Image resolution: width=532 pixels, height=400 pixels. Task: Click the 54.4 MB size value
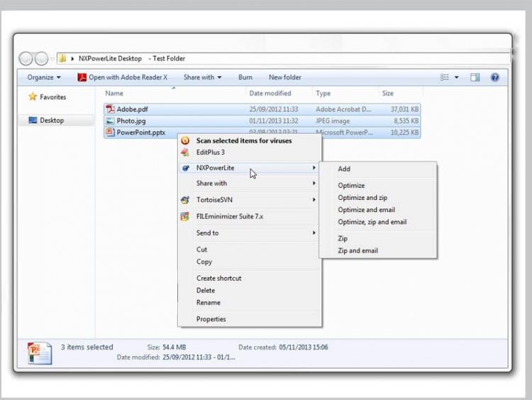point(174,347)
